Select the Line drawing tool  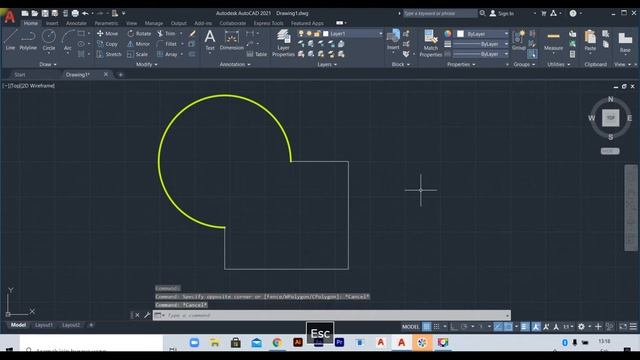click(x=10, y=40)
